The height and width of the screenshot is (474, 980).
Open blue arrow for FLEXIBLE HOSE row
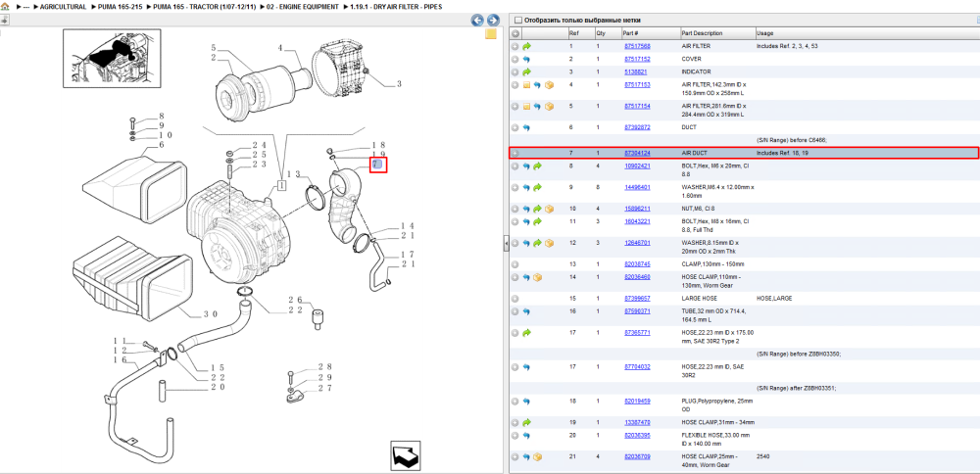(526, 435)
